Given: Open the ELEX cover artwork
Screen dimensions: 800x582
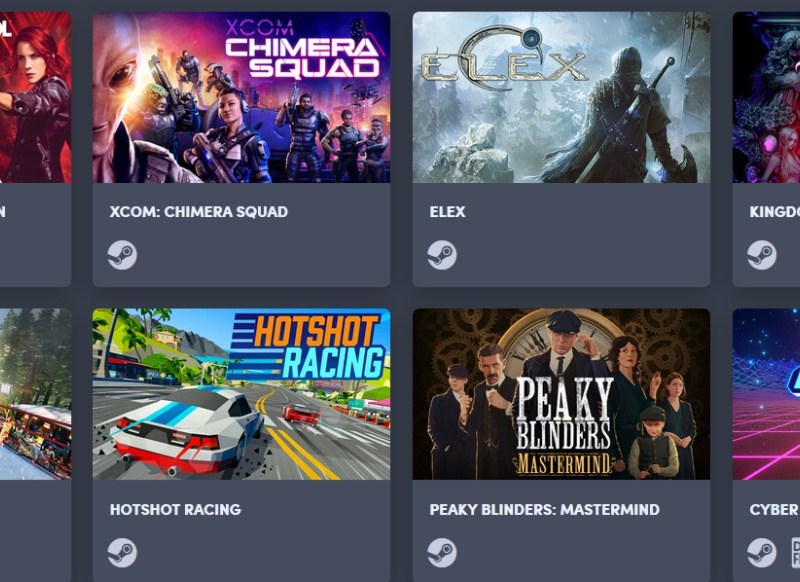Looking at the screenshot, I should (561, 97).
